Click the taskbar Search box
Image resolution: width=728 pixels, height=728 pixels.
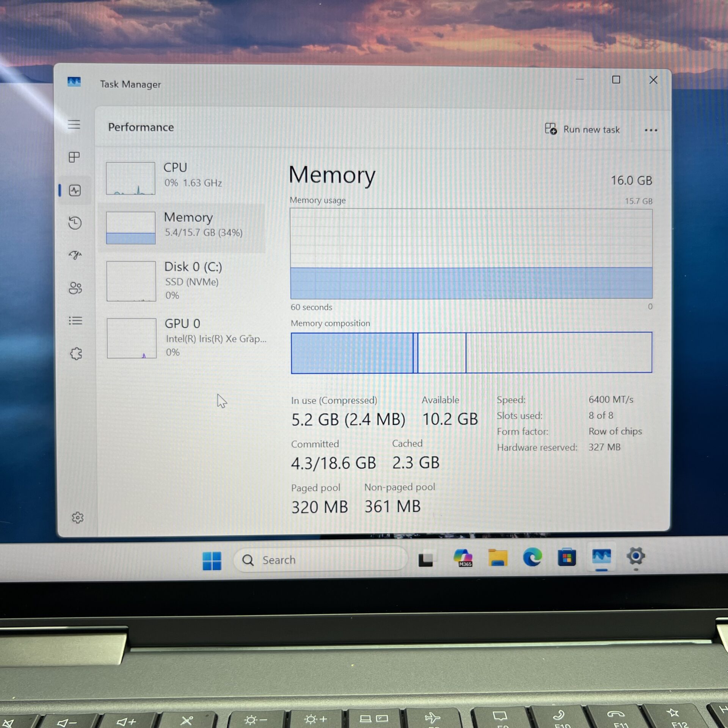pyautogui.click(x=320, y=560)
